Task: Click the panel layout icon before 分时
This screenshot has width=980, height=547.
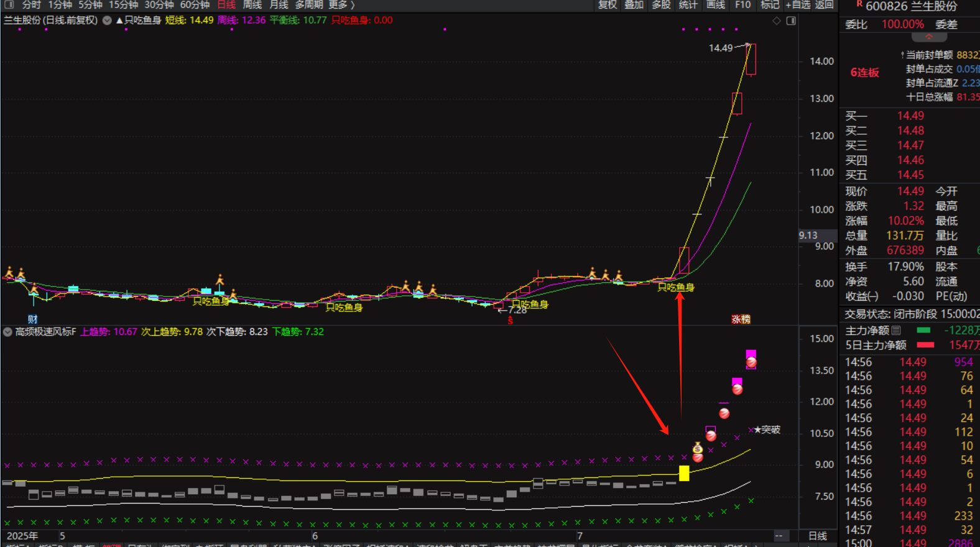Action: point(9,4)
